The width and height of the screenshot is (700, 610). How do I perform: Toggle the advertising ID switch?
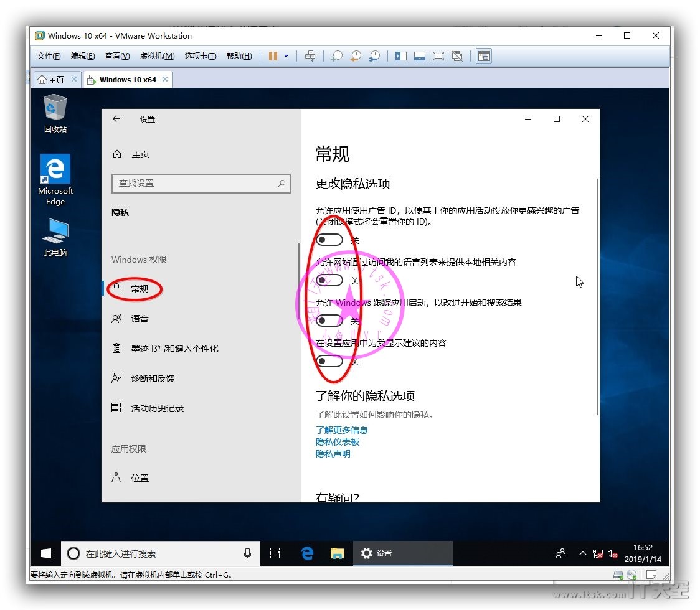[x=329, y=240]
